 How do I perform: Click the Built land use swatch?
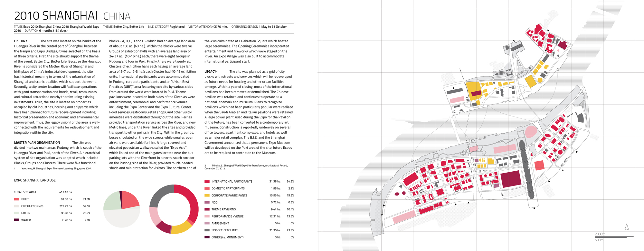coord(16,199)
